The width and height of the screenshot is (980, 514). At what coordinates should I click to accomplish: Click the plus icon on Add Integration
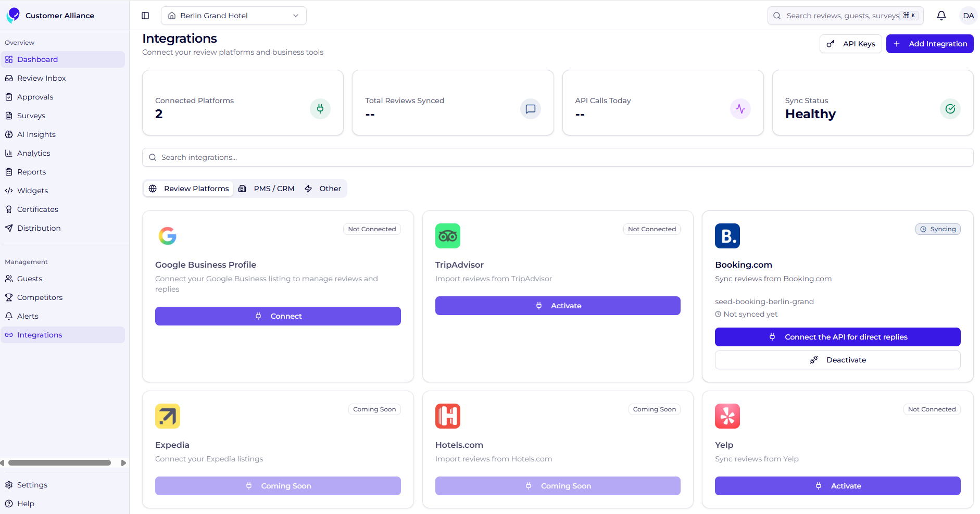[x=897, y=44]
